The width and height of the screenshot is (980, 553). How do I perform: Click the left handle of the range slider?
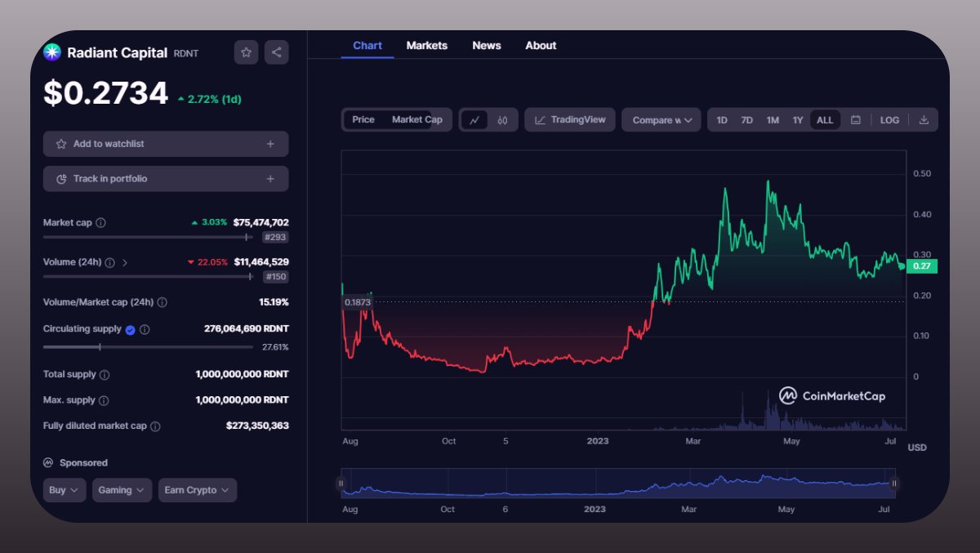tap(341, 484)
